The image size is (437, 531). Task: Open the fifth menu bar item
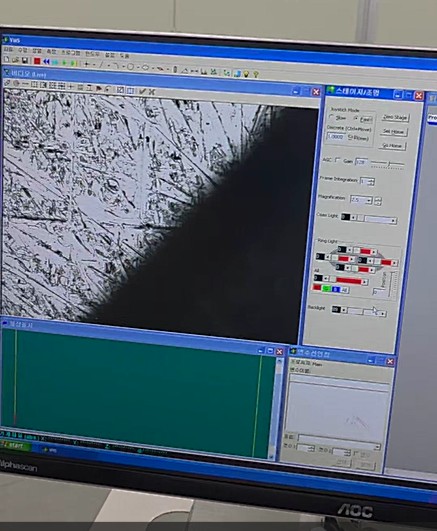pos(70,52)
